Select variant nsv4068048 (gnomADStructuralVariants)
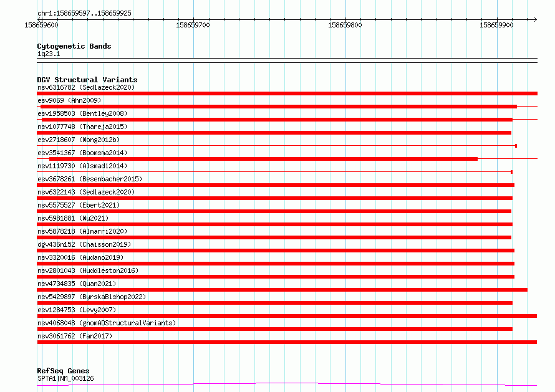Viewport: 555px width, 392px height. tap(107, 323)
